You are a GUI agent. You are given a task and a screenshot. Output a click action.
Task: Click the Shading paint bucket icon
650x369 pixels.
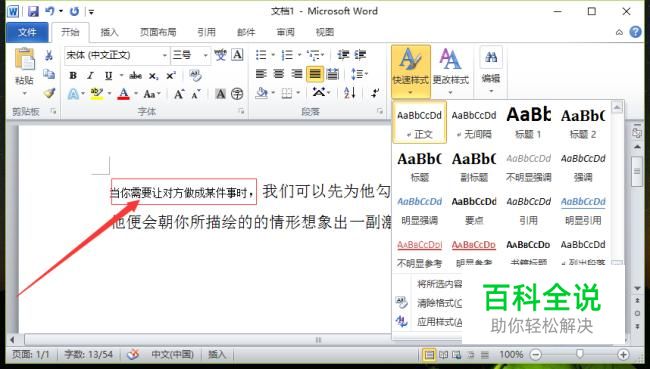262,93
